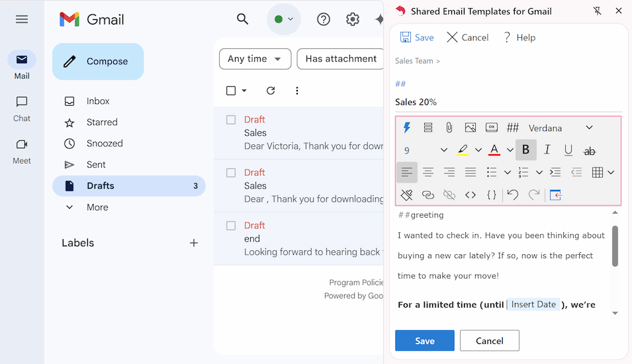Unpin the Shared Email Templates pane
The height and width of the screenshot is (364, 632).
pos(598,11)
